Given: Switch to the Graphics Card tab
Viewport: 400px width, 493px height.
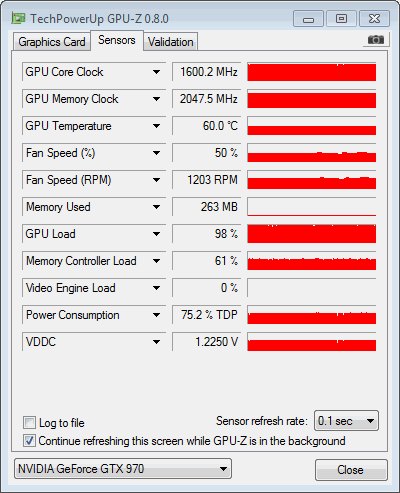Looking at the screenshot, I should pos(52,42).
